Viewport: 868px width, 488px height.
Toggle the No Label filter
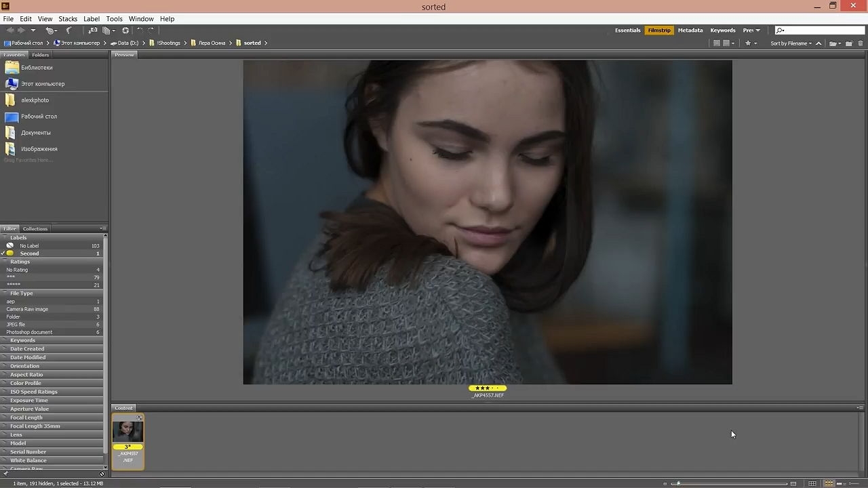pos(52,246)
